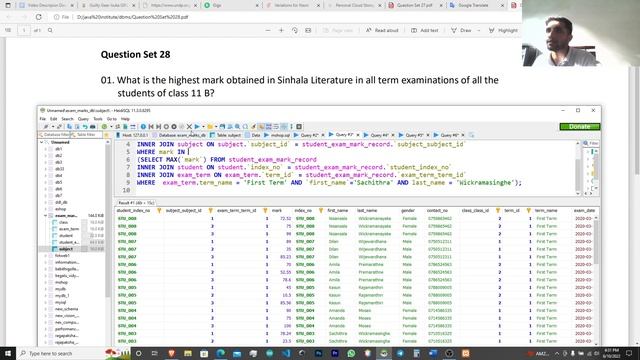
Task: Open filter funnel on student_index_no column
Action: [x=159, y=211]
